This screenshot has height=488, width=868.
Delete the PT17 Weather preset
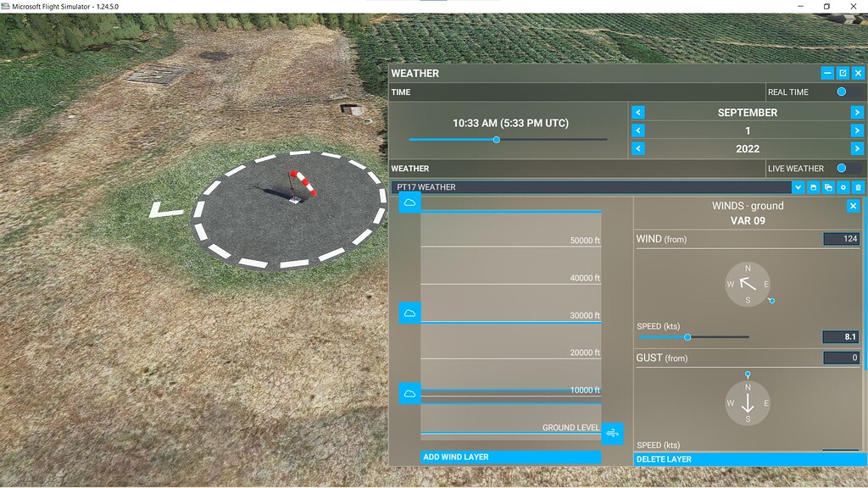pos(859,187)
